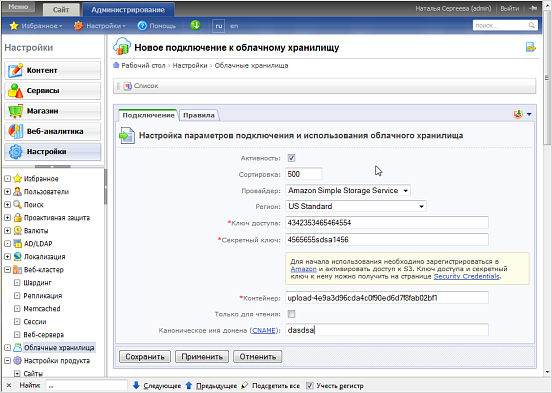Select the Сервисы section
552x393 pixels.
coord(52,91)
